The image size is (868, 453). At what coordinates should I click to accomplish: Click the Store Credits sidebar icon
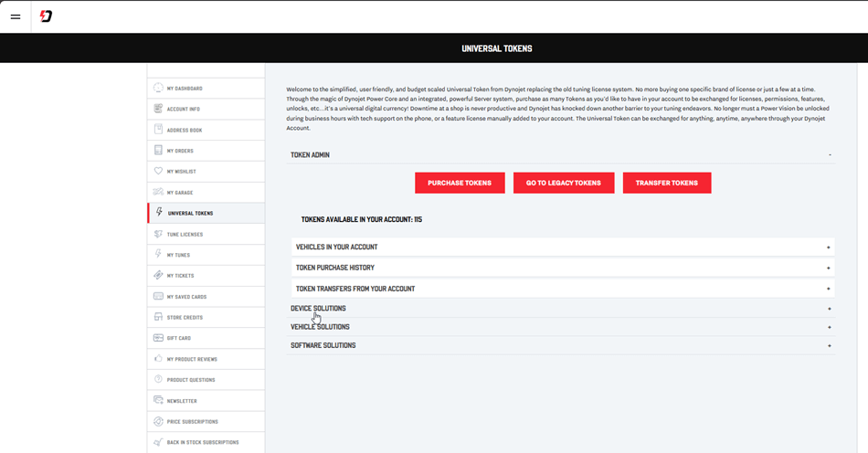(x=158, y=317)
